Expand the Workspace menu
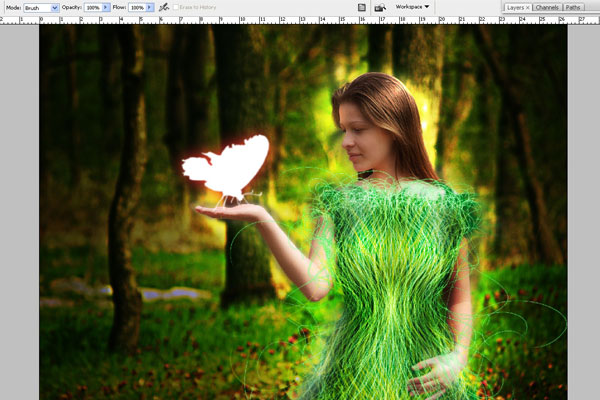The width and height of the screenshot is (600, 400). click(412, 7)
